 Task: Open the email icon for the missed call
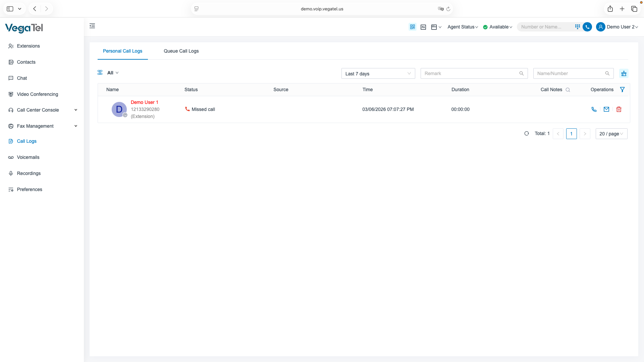point(606,109)
